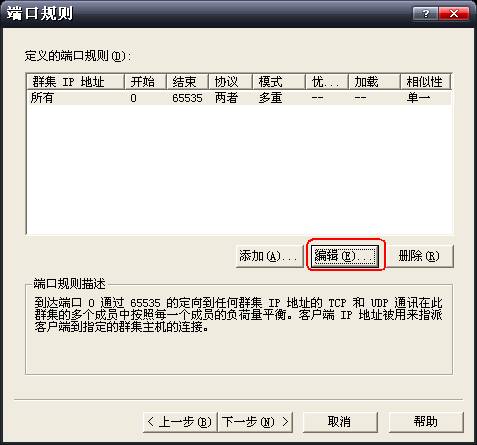Proceed with 下一步(N) button
Viewport: 477px width, 445px height.
coord(255,422)
